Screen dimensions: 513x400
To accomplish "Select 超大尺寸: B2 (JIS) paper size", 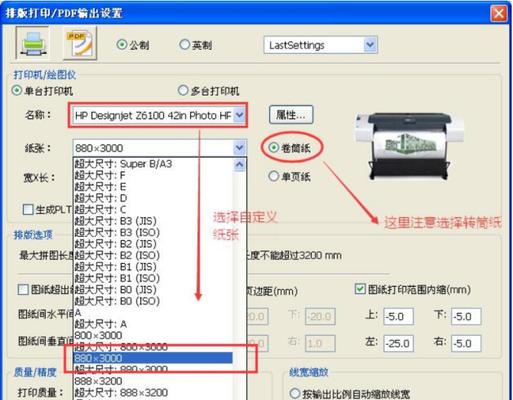I will pyautogui.click(x=153, y=244).
